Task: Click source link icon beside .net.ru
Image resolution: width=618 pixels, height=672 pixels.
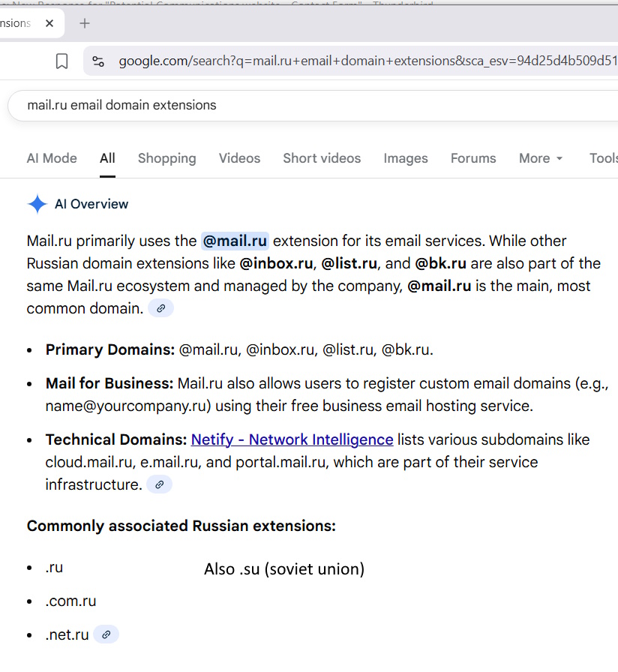Action: (x=106, y=634)
